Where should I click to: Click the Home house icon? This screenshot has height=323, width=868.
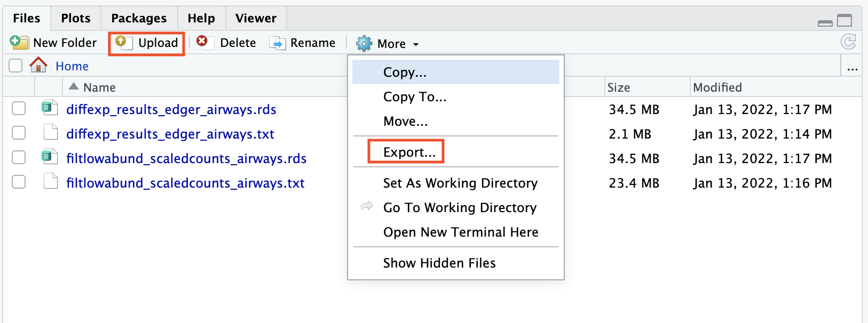38,66
